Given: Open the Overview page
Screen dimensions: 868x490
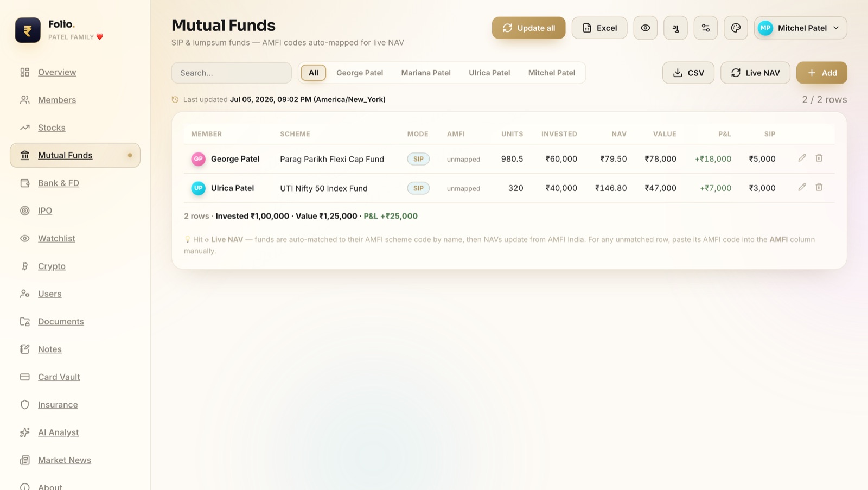Looking at the screenshot, I should point(57,72).
